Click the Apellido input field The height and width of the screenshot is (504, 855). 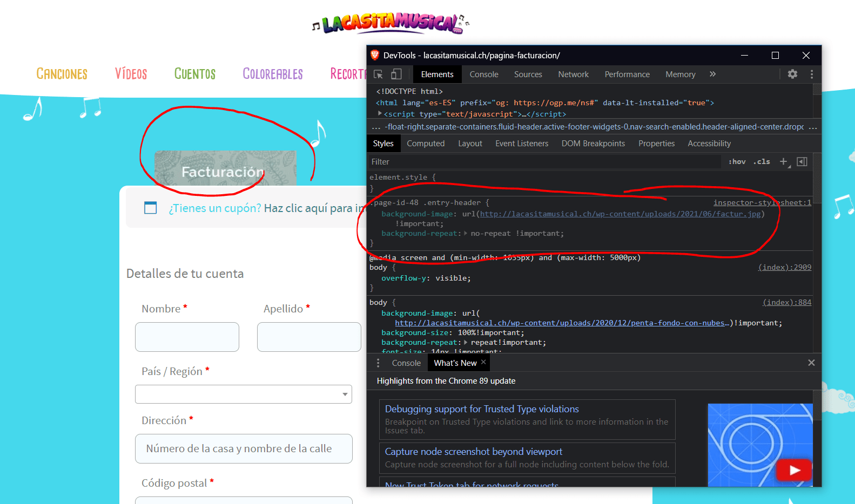(309, 337)
